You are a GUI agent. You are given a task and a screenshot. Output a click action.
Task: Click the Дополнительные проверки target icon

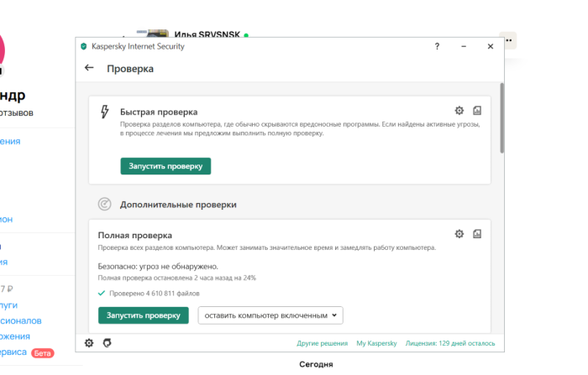coord(104,203)
